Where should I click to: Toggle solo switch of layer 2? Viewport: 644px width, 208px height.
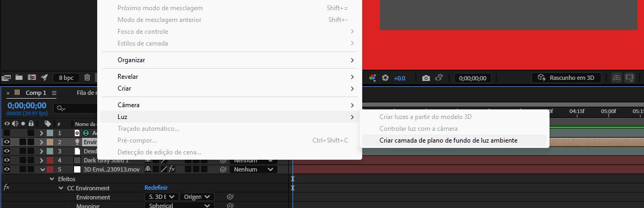pyautogui.click(x=23, y=142)
